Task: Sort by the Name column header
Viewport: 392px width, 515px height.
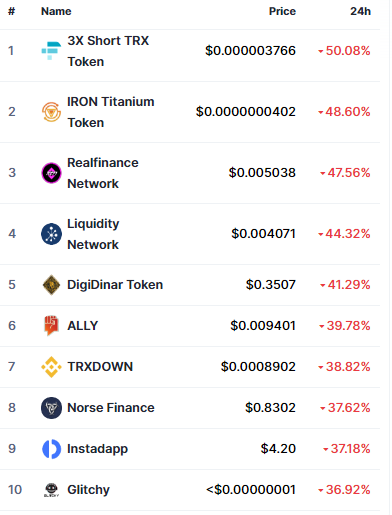Action: pos(56,11)
